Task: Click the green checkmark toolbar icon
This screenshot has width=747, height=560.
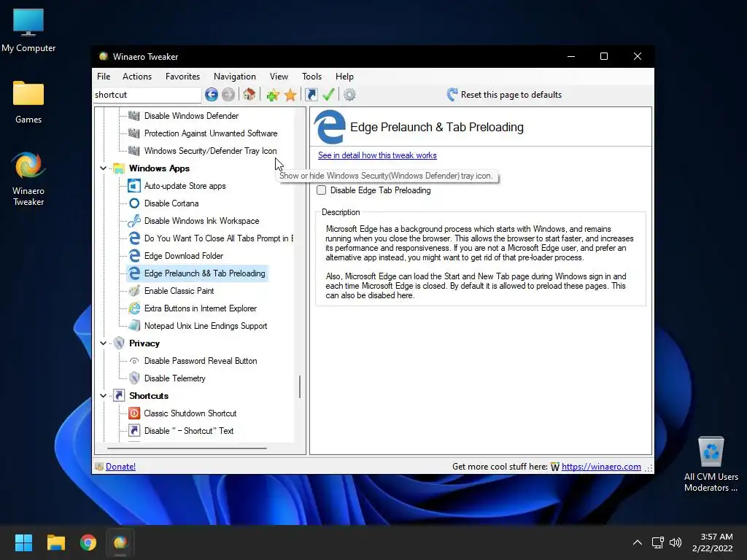Action: (328, 94)
